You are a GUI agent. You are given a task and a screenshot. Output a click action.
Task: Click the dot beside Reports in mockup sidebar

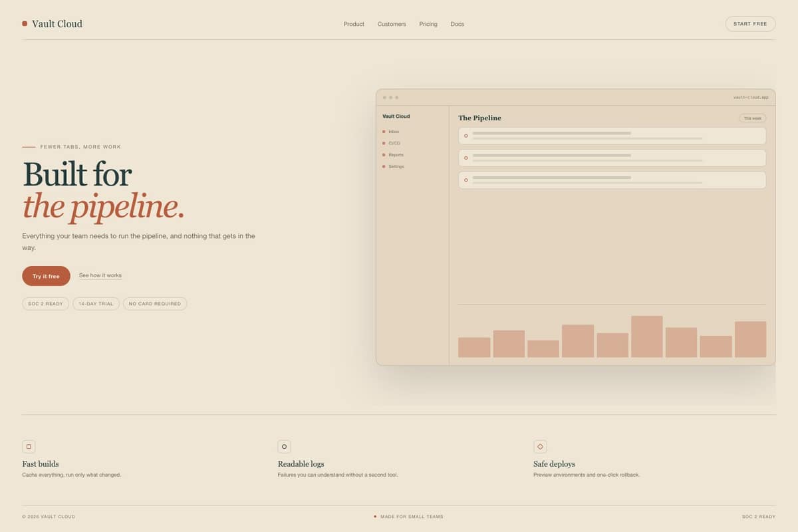tap(384, 155)
